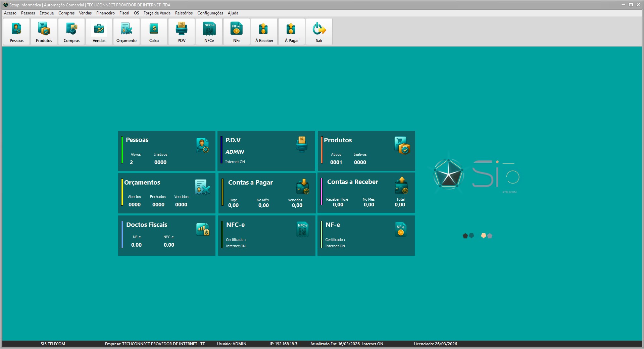Open the Fiscal menu
The width and height of the screenshot is (644, 349).
124,13
